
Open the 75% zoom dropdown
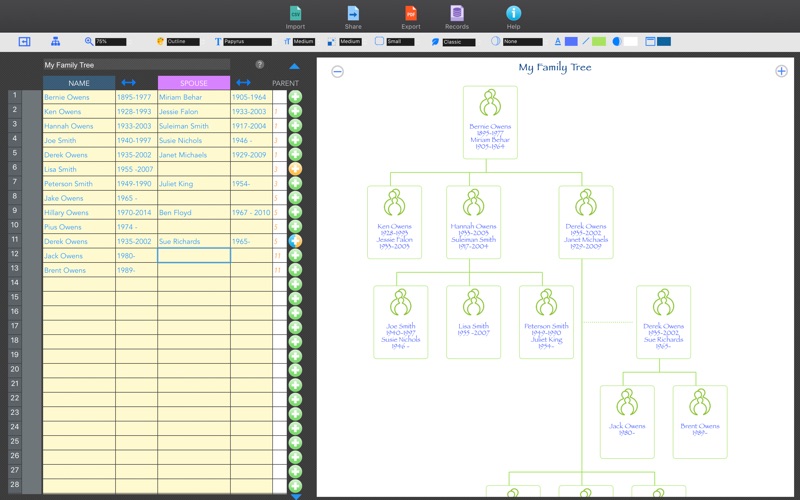(111, 42)
